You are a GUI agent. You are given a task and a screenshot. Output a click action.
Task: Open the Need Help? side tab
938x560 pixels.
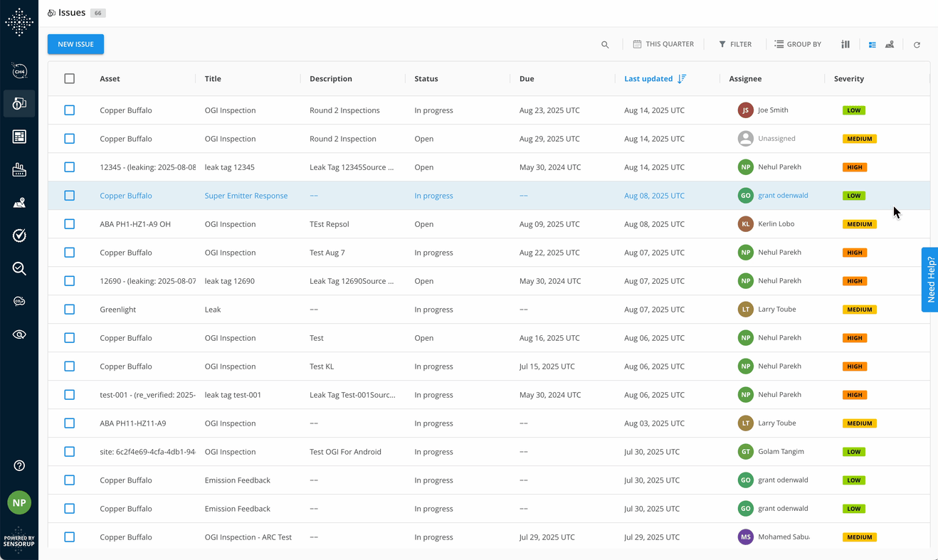coord(929,280)
